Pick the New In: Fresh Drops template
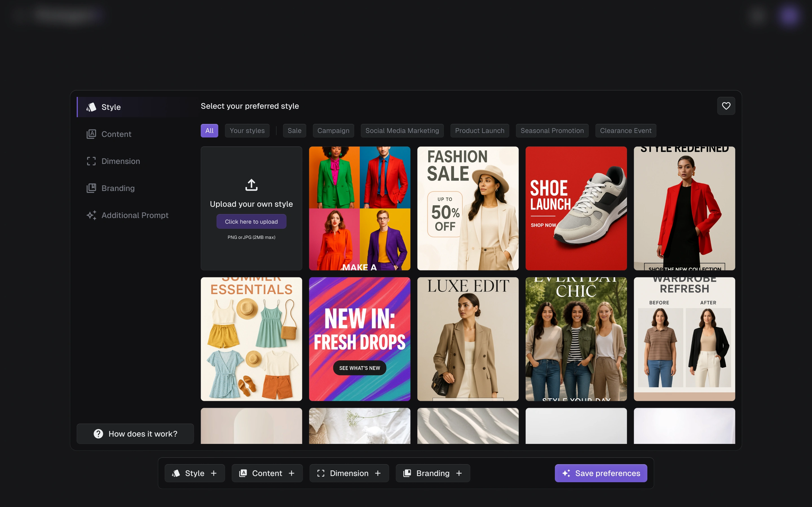Image resolution: width=812 pixels, height=507 pixels. pyautogui.click(x=359, y=339)
